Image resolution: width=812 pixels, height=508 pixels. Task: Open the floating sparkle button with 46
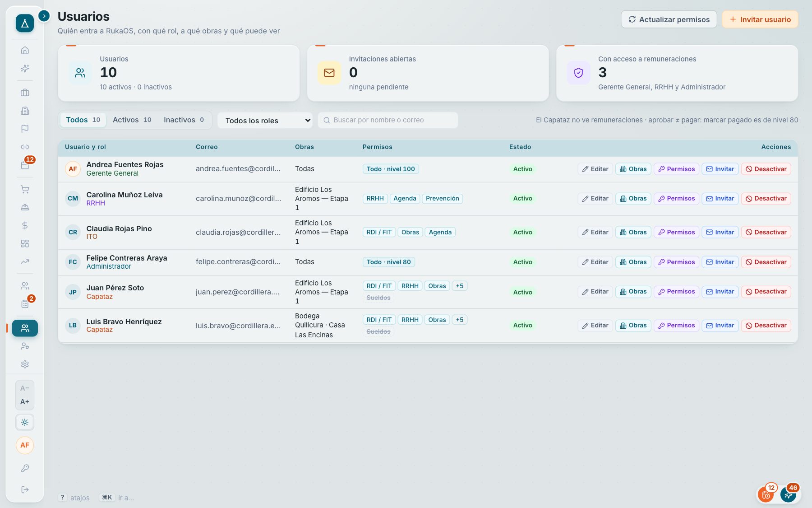(x=789, y=494)
